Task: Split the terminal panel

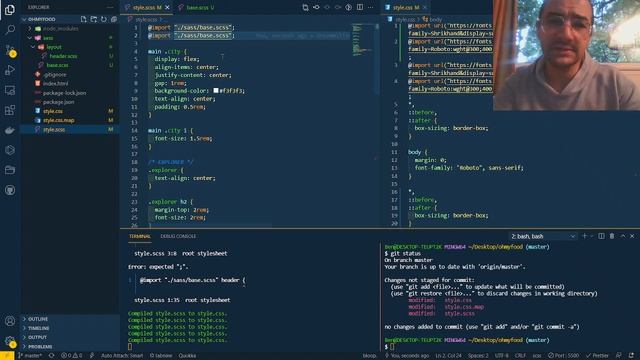Action: click(601, 236)
